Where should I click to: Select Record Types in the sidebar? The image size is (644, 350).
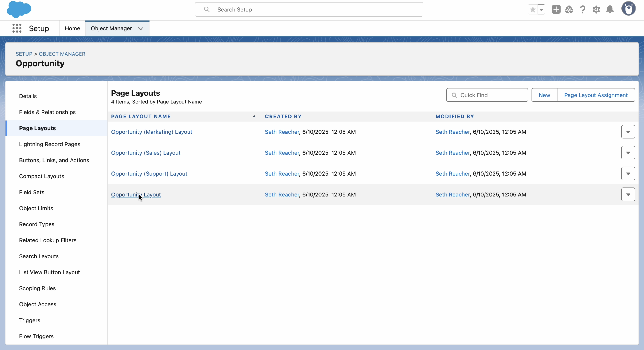click(x=37, y=224)
